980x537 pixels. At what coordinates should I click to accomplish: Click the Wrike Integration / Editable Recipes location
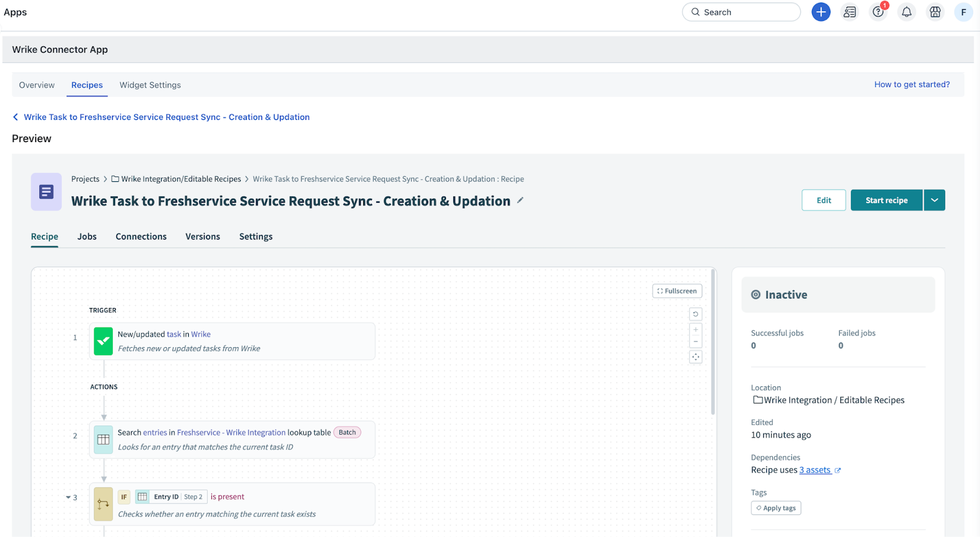pos(834,400)
